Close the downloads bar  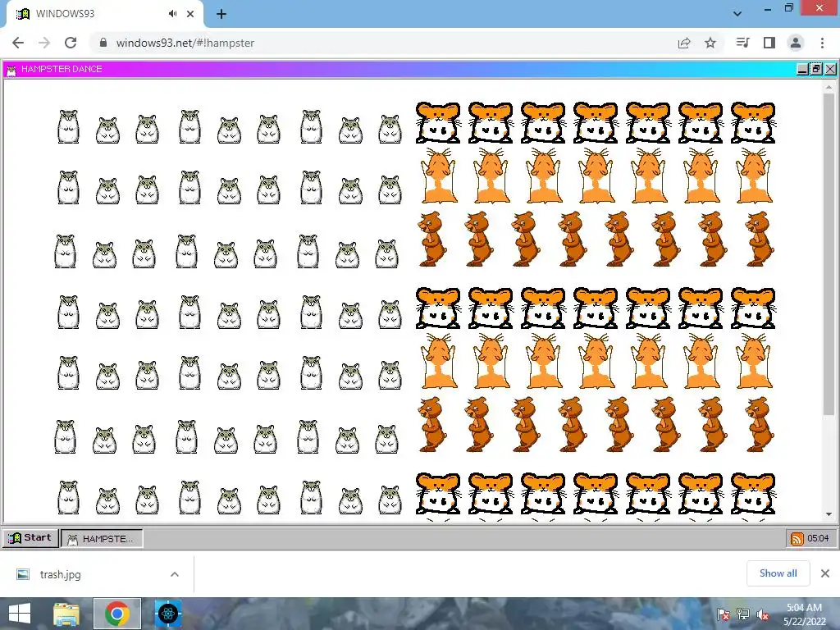pos(825,573)
